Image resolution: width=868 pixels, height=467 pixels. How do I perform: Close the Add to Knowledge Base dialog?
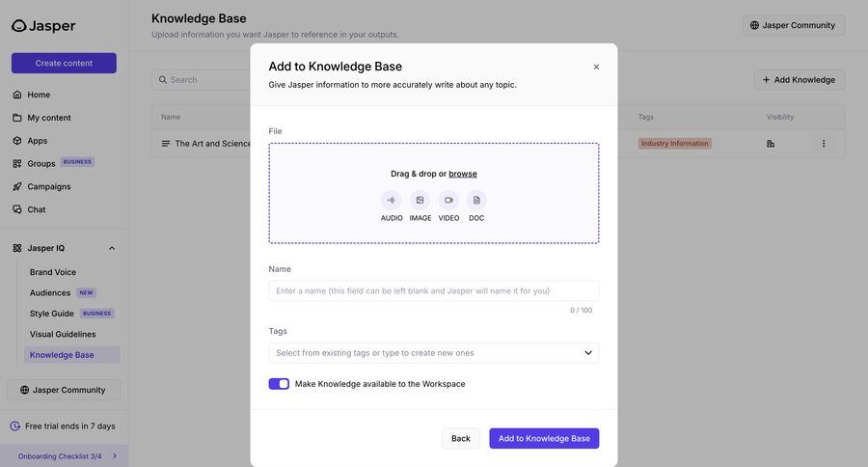click(596, 67)
